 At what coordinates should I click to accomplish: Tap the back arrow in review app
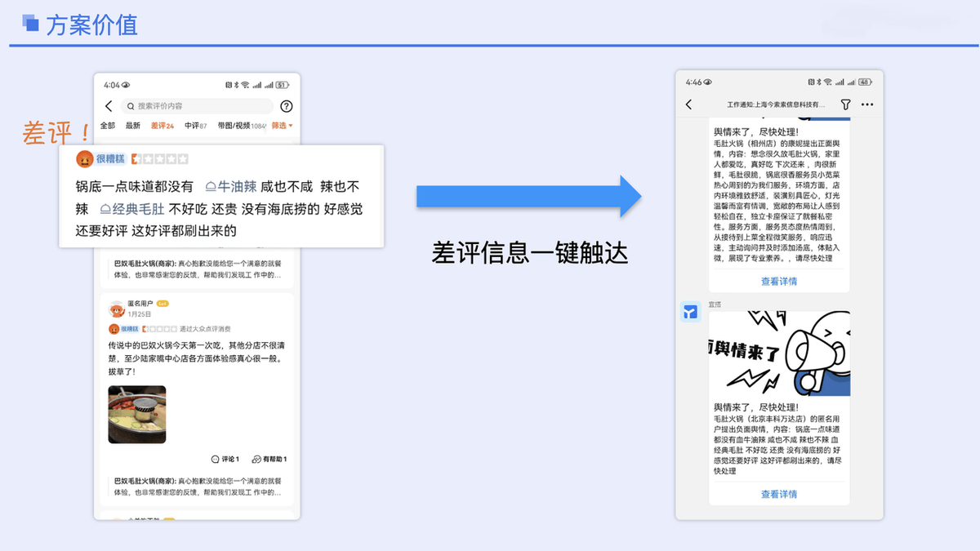109,106
